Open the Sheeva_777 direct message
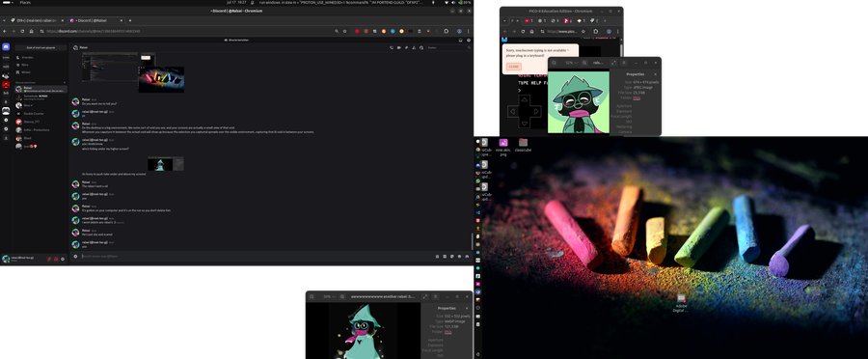Viewport: 868px width, 359px height. [x=41, y=122]
